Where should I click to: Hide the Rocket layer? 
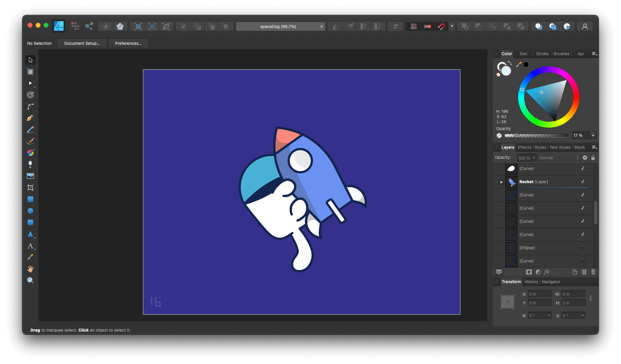tap(583, 182)
